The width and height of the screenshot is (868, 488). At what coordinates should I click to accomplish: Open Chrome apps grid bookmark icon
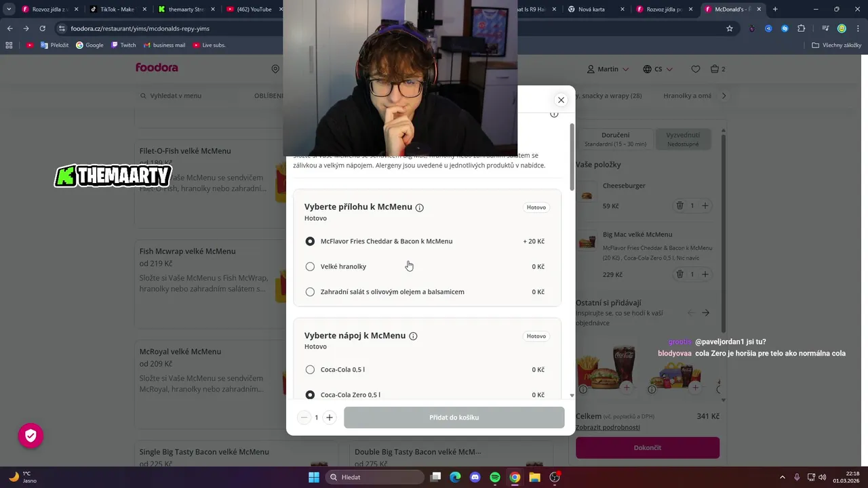9,45
